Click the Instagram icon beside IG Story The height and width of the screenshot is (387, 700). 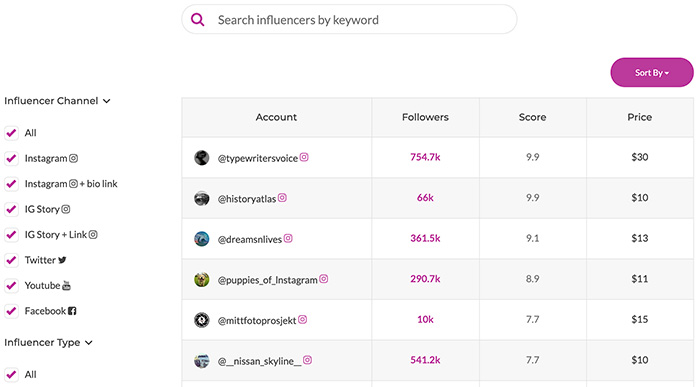pos(66,209)
